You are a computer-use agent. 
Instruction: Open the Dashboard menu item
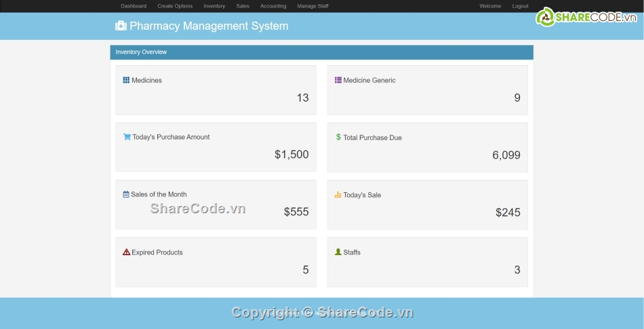(134, 6)
